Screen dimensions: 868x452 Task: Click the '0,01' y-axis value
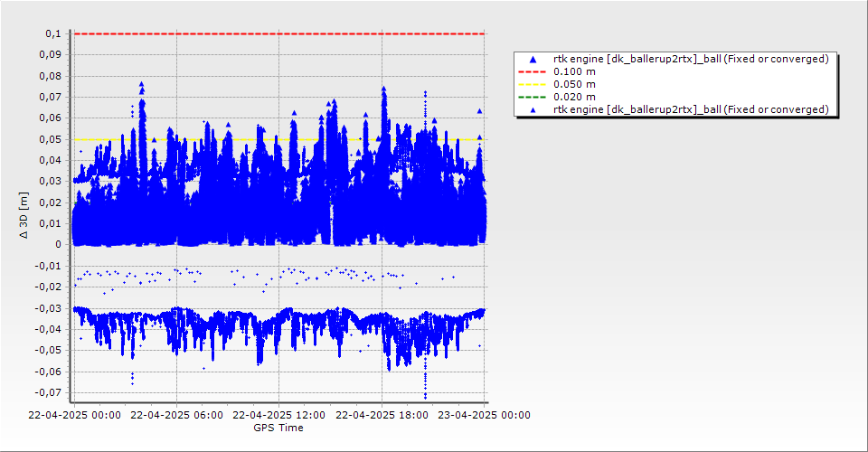tap(51, 223)
